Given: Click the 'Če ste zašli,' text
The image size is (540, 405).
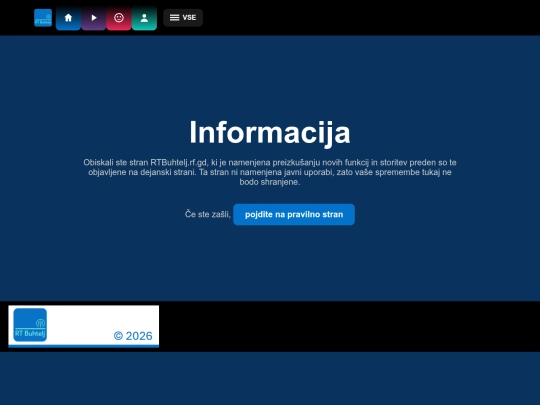Looking at the screenshot, I should [208, 214].
